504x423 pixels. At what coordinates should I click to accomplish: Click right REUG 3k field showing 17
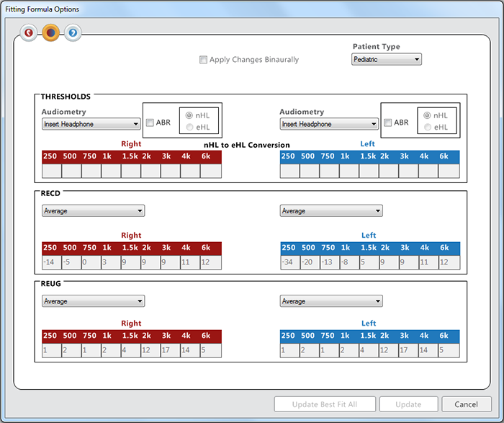click(171, 350)
